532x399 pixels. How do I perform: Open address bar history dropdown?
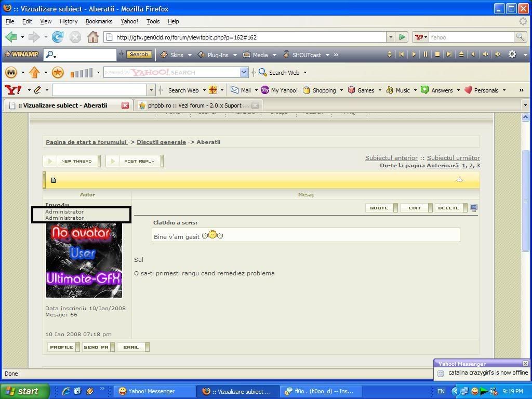pos(391,37)
